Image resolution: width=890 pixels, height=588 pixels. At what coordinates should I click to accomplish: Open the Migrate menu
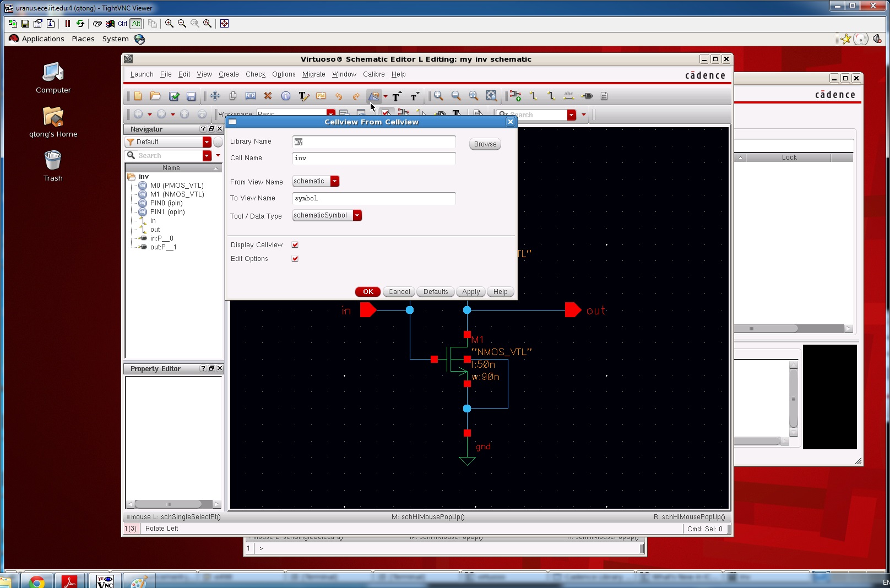pyautogui.click(x=314, y=74)
